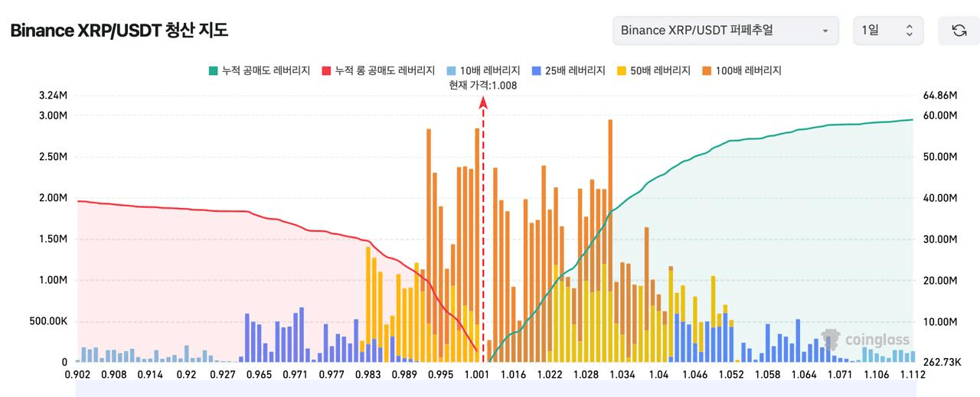Image resolution: width=980 pixels, height=397 pixels.
Task: Click the orange 100배 레버리지 legend swatch
Action: (x=707, y=70)
